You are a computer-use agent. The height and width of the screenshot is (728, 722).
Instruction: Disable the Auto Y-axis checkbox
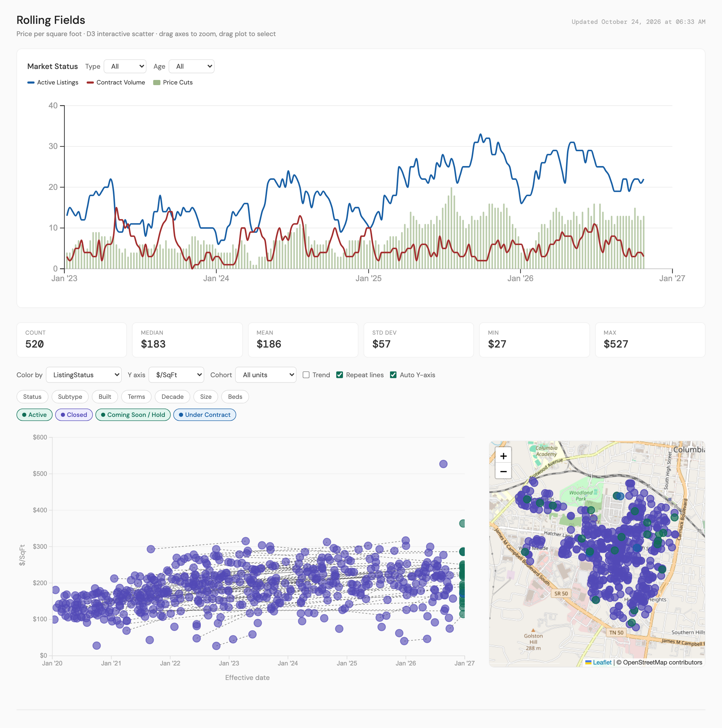pyautogui.click(x=393, y=375)
